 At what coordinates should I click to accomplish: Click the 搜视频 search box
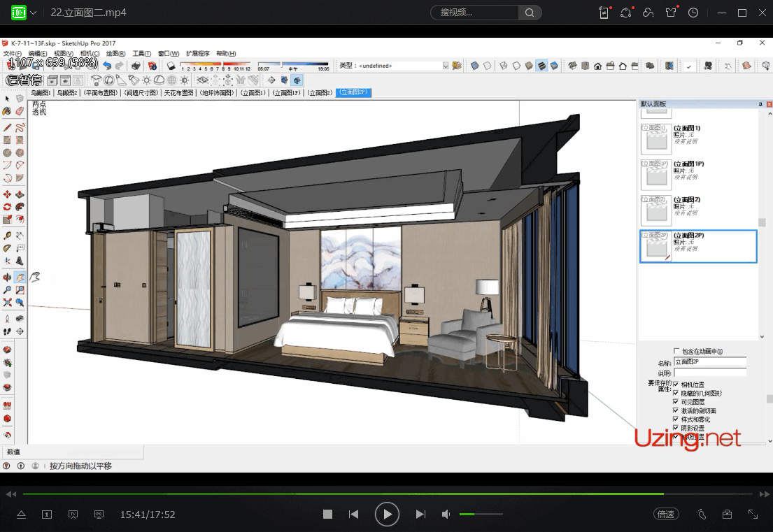[x=475, y=13]
